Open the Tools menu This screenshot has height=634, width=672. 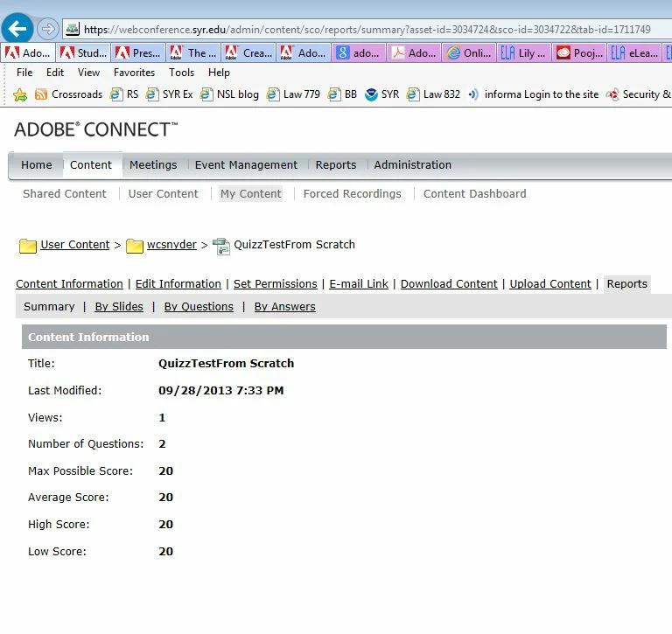coord(182,73)
